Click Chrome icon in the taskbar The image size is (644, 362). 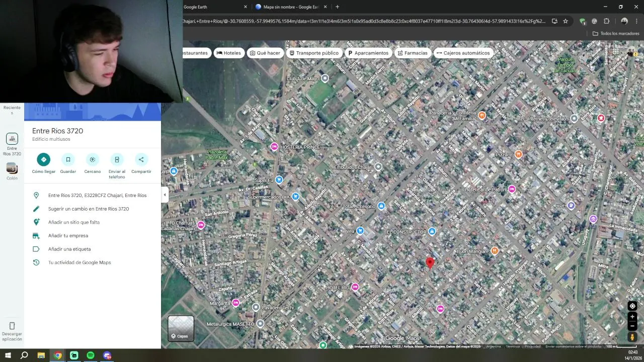pos(58,355)
